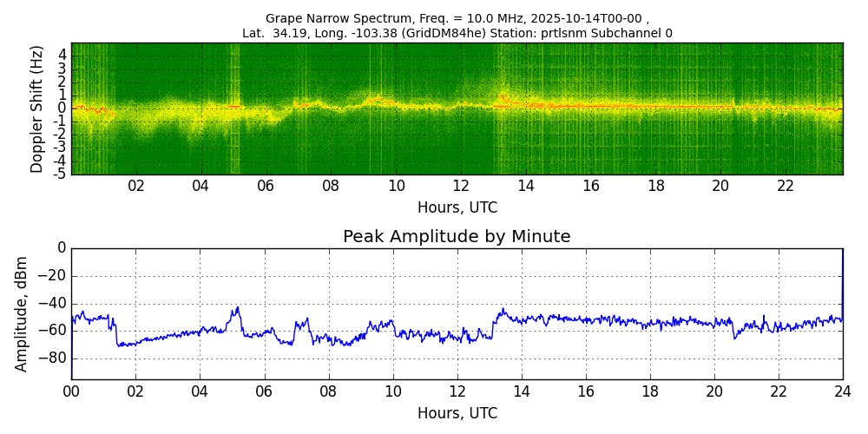Image resolution: width=868 pixels, height=434 pixels.
Task: Click the 12 hour tick on the spectrogram axis
Action: (x=461, y=187)
